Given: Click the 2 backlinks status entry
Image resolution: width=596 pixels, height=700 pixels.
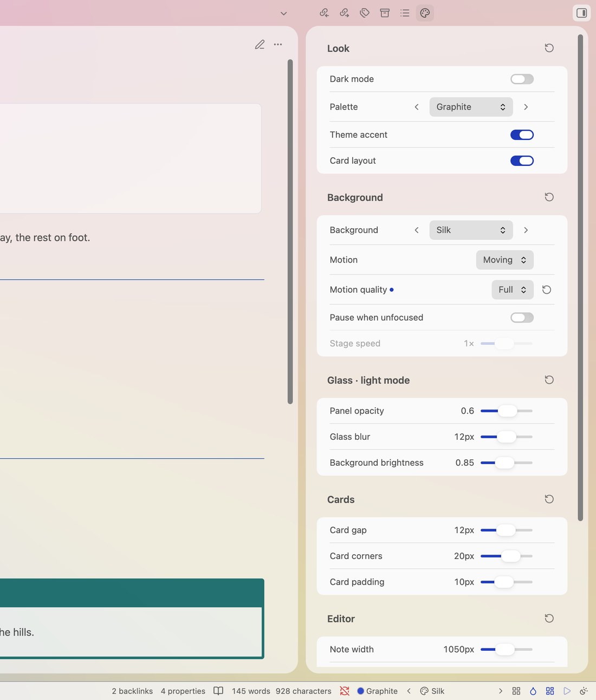Looking at the screenshot, I should (x=132, y=691).
